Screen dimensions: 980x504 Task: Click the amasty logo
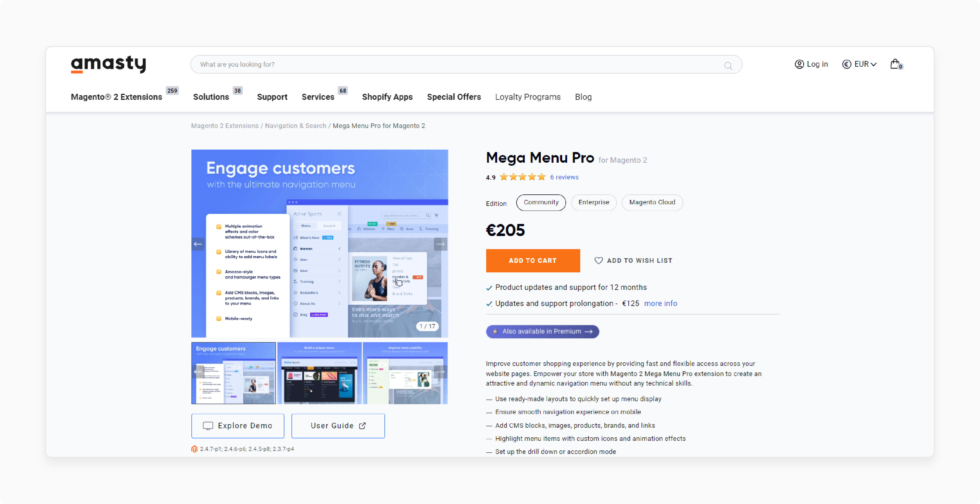click(109, 64)
